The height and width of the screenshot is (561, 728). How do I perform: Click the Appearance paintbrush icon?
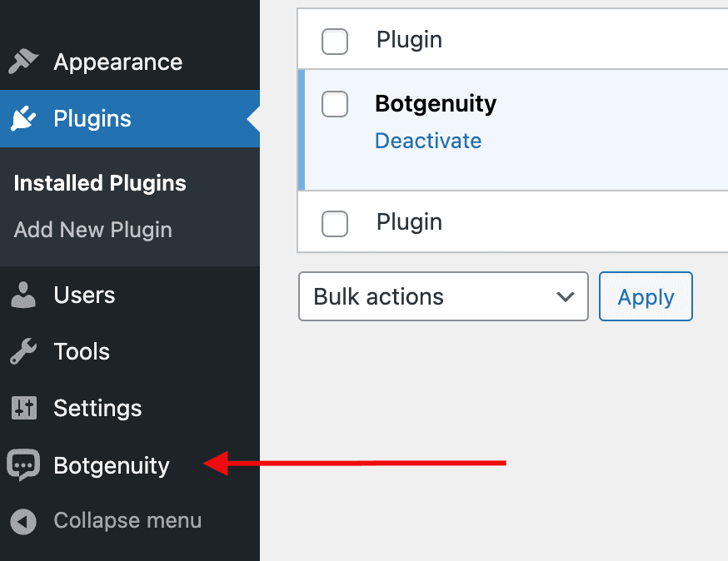tap(23, 62)
